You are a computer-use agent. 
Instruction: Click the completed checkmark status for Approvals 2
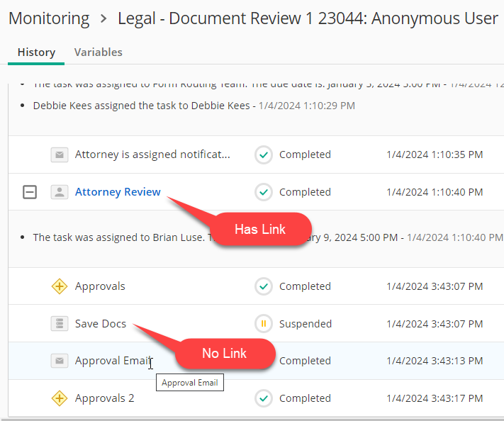[264, 398]
